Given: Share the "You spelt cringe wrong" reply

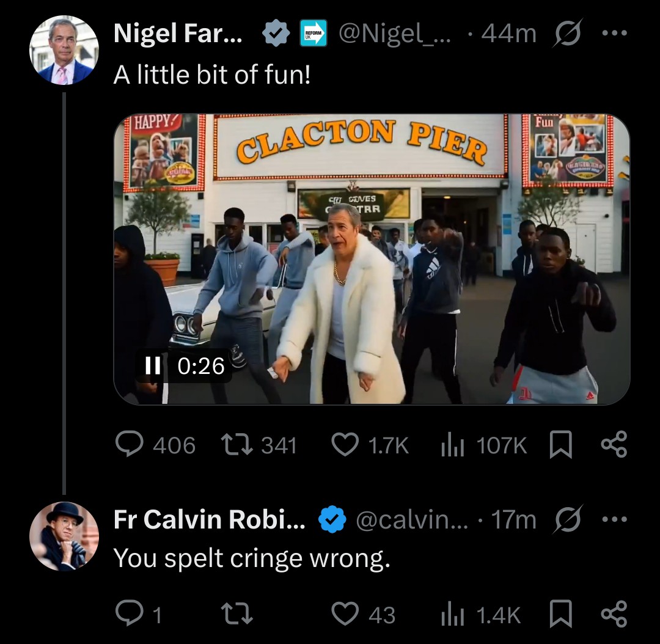Looking at the screenshot, I should tap(614, 615).
